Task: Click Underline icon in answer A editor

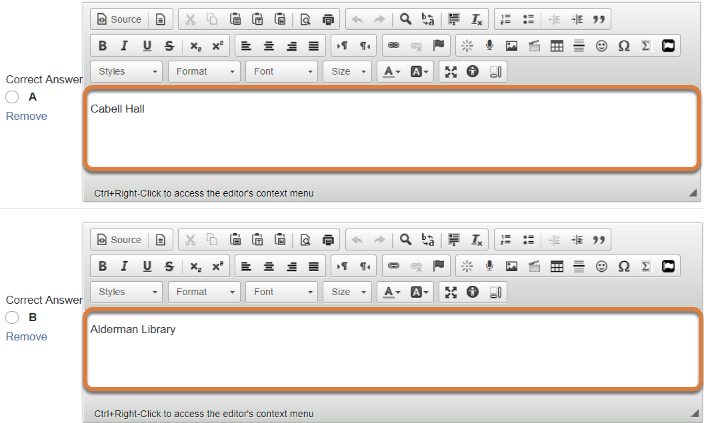Action: pos(147,46)
